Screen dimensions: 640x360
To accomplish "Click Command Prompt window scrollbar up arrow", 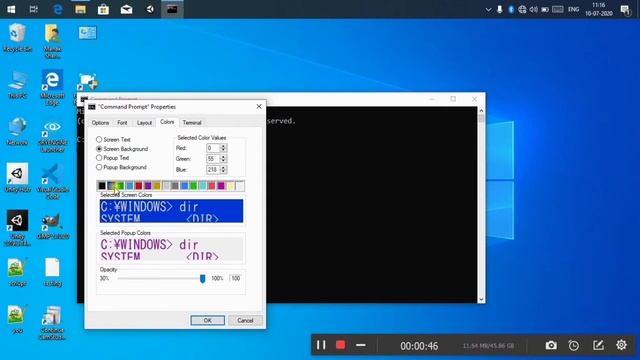I will [x=481, y=110].
